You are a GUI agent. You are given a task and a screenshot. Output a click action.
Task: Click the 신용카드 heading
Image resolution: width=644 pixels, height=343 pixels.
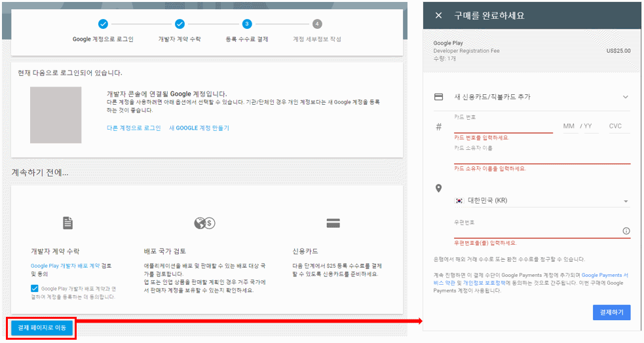point(305,251)
